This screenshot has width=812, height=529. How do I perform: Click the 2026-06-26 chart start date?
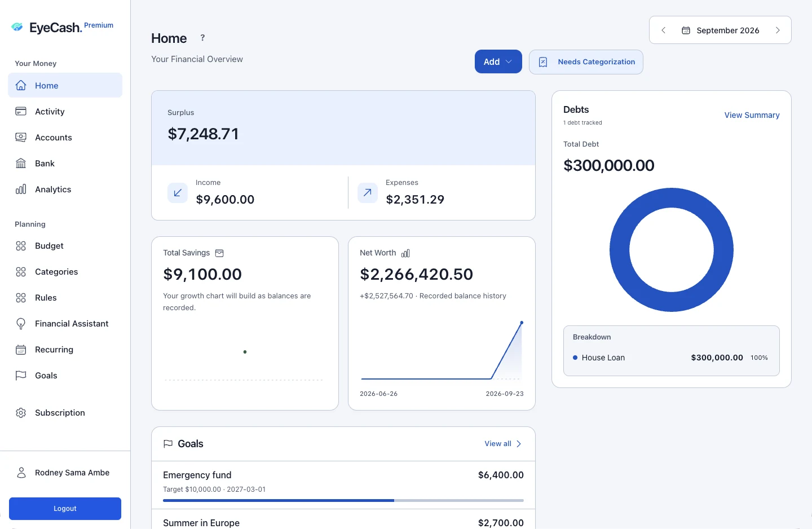[378, 394]
